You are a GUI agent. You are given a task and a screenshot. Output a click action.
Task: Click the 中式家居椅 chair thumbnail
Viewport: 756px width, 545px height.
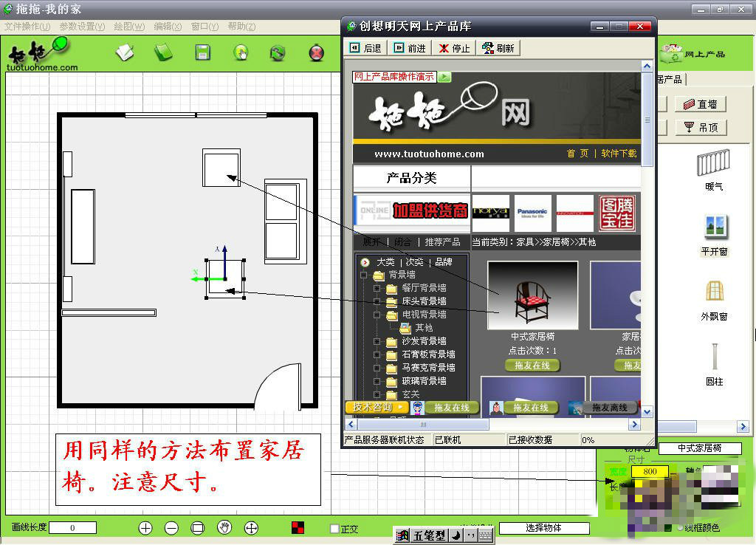coord(532,295)
